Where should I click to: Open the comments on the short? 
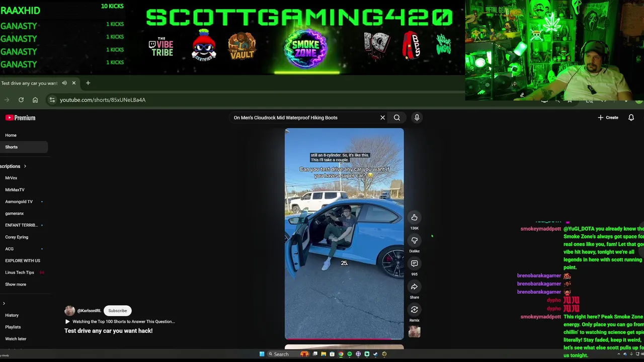(x=414, y=263)
